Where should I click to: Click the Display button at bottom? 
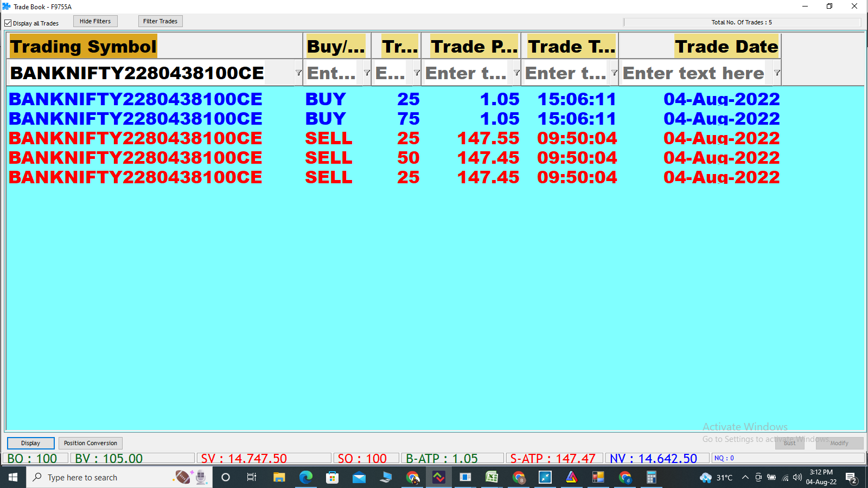point(31,443)
